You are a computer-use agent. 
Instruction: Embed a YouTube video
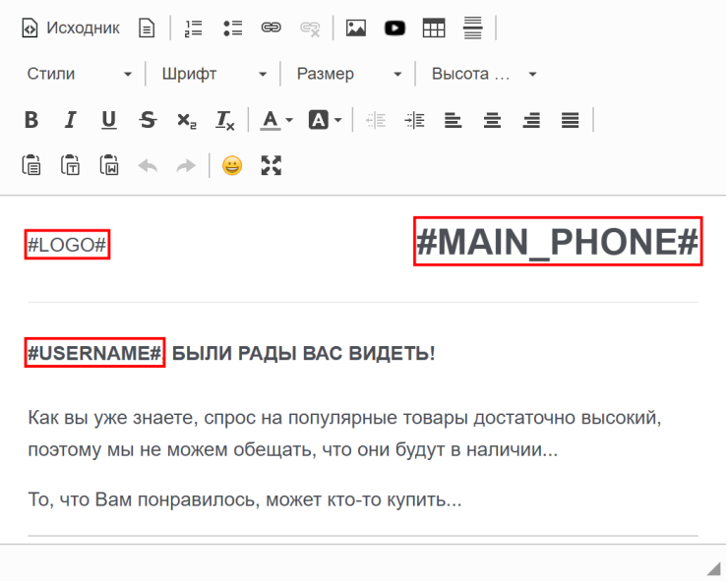point(394,28)
